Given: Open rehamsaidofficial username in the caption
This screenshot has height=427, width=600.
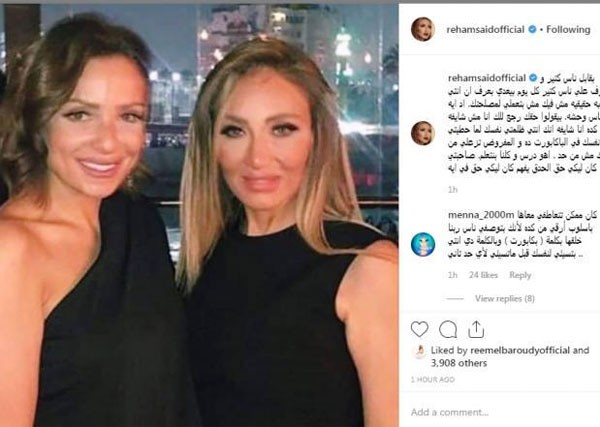Looking at the screenshot, I should pos(487,78).
